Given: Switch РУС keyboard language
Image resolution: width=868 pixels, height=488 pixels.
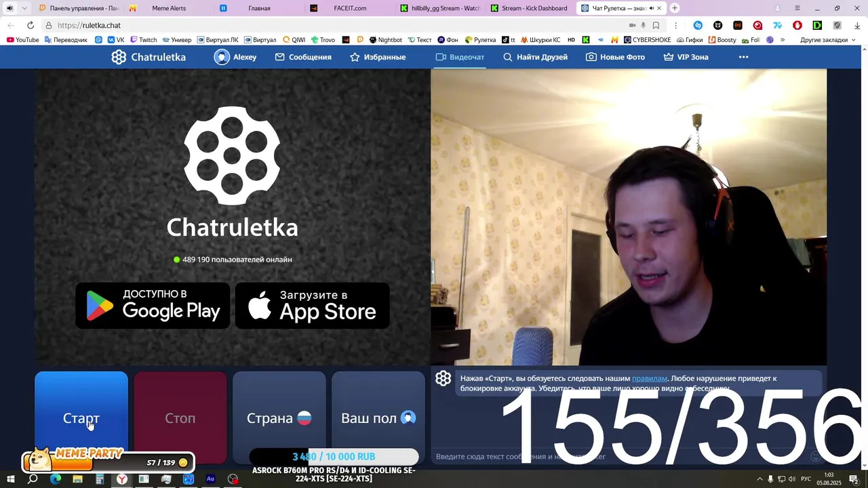Looking at the screenshot, I should 806,479.
